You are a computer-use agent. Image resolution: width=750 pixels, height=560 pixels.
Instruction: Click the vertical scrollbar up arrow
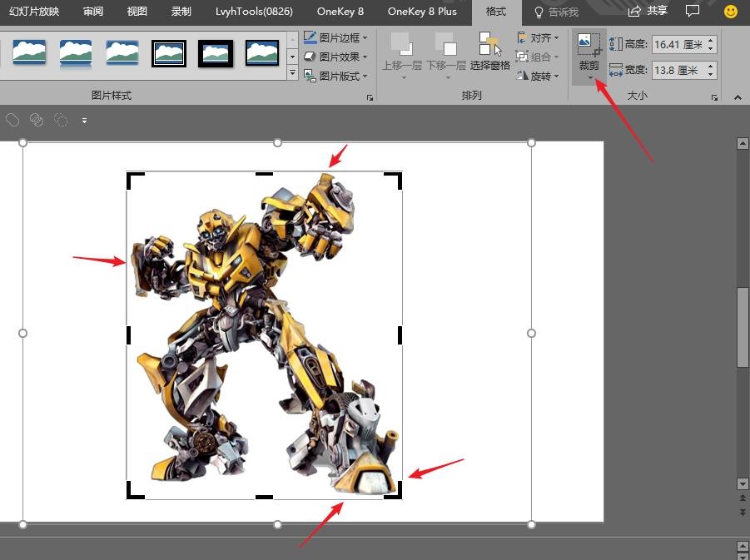743,143
